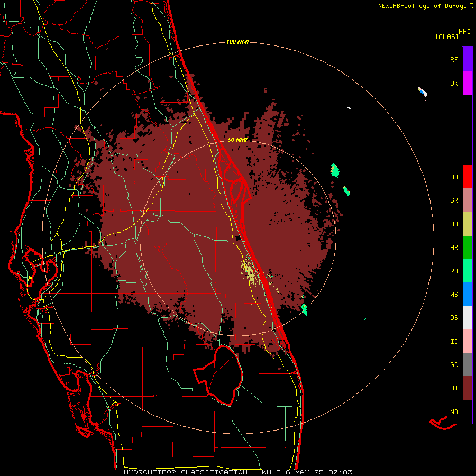476x476 pixels.
Task: Click the GC legend label
Action: (454, 364)
